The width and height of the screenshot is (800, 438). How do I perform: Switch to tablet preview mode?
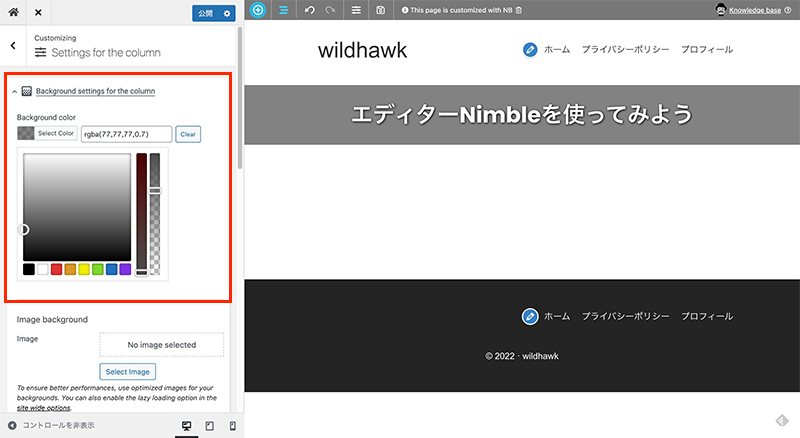pyautogui.click(x=209, y=426)
